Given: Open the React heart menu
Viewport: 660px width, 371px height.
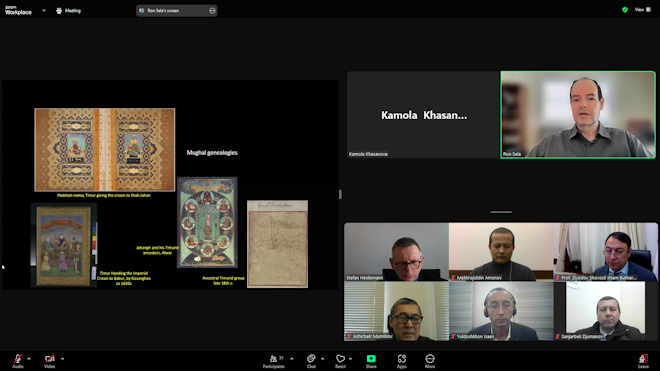Looking at the screenshot, I should (341, 361).
